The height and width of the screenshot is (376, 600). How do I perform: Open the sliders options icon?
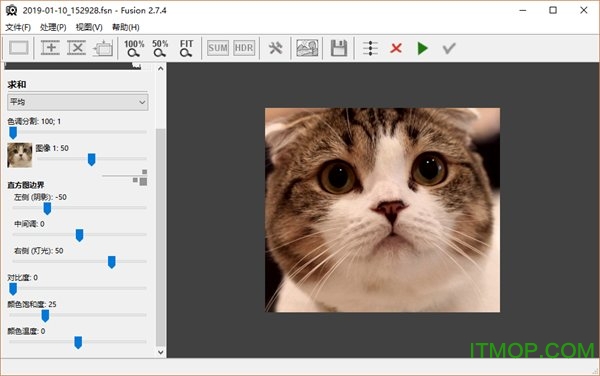click(370, 48)
